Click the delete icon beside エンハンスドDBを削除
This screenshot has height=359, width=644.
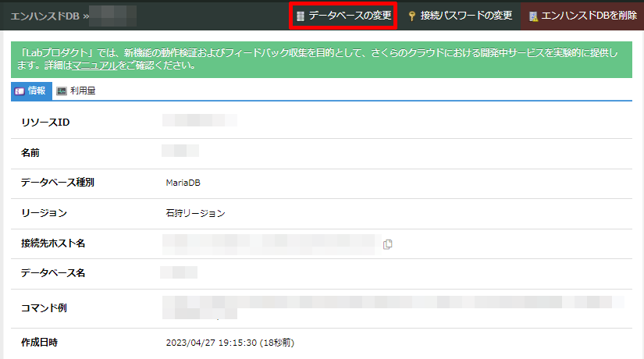click(x=532, y=16)
